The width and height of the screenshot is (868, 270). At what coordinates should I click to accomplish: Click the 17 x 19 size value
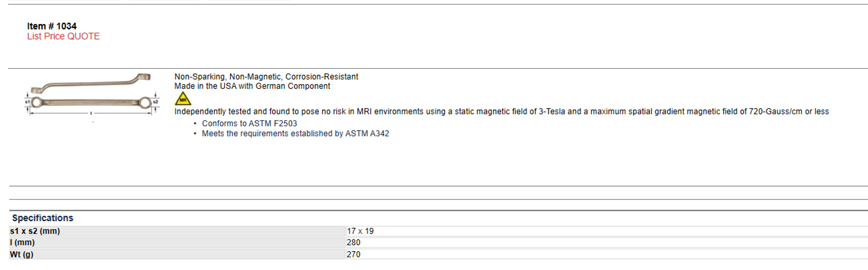(x=360, y=231)
